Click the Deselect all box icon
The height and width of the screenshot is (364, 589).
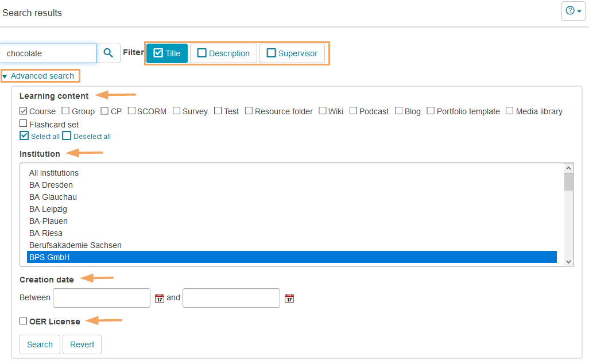[67, 136]
